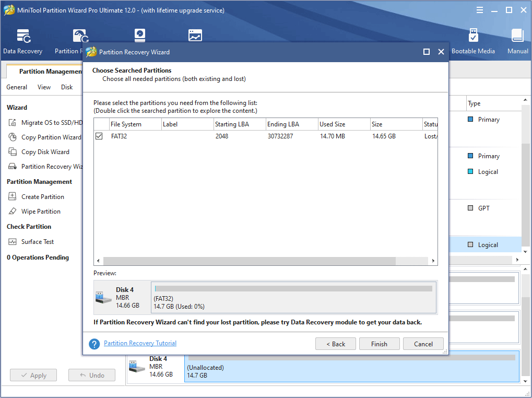Click the Label column header
Screen dimensions: 532x398
coord(187,124)
